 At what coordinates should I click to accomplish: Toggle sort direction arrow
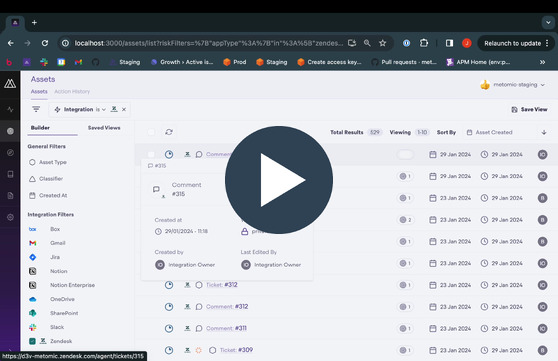coord(544,132)
